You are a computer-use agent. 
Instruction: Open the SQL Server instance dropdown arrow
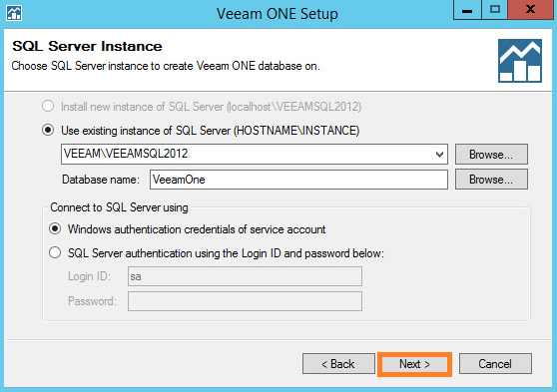point(439,154)
